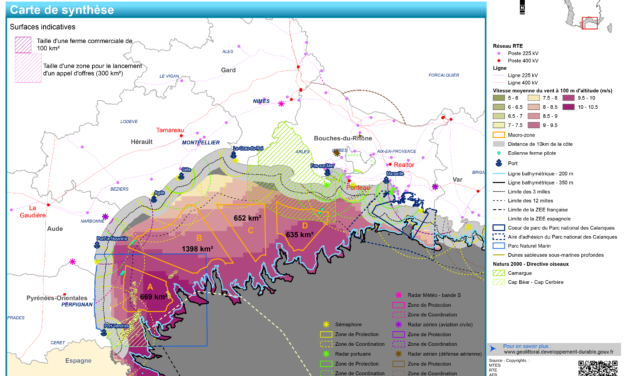Viewport: 627px width, 376px height.
Task: Click the 1398 km² label in zone B
Action: pyautogui.click(x=197, y=249)
